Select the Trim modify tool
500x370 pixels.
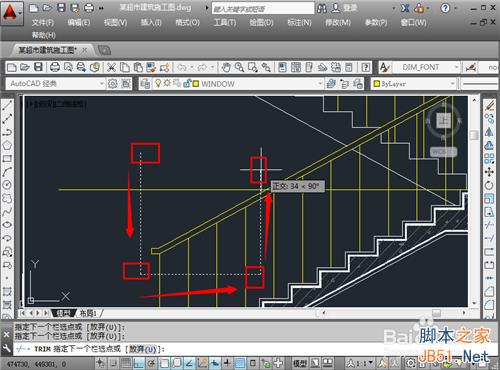[x=489, y=225]
